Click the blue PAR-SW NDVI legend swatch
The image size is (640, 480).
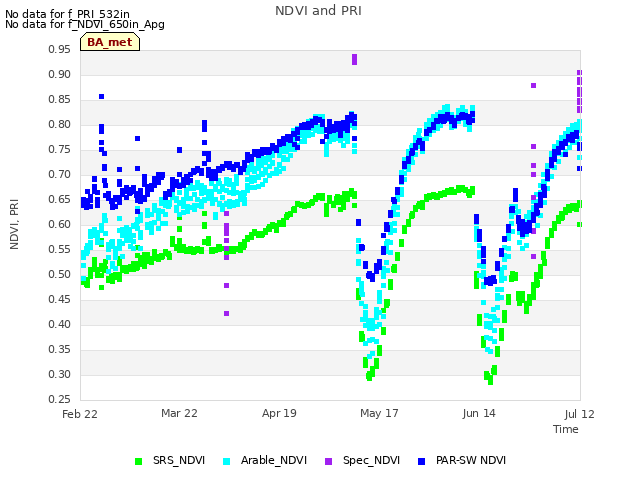tap(422, 461)
